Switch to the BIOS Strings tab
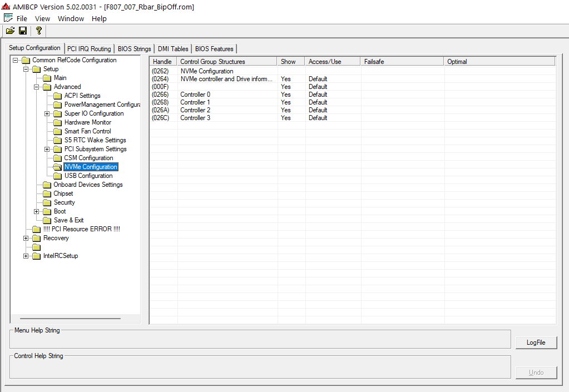 (134, 48)
